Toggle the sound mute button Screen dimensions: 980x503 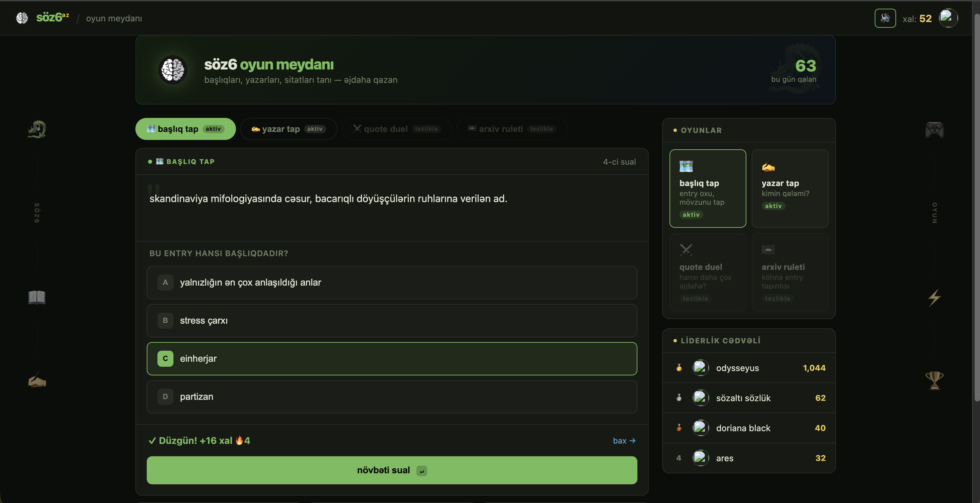pyautogui.click(x=885, y=18)
